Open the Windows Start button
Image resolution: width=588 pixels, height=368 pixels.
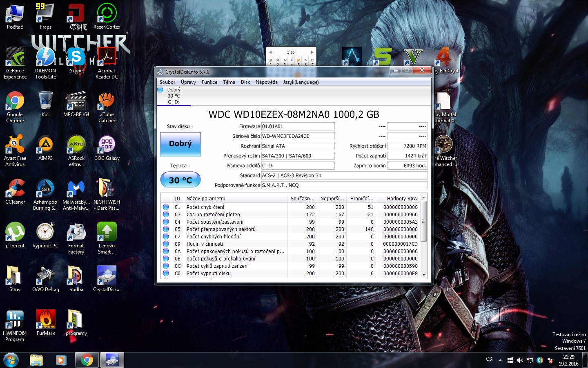coord(11,360)
